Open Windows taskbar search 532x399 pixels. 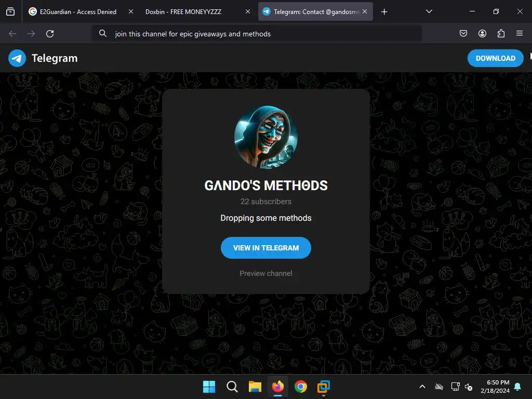pyautogui.click(x=232, y=387)
